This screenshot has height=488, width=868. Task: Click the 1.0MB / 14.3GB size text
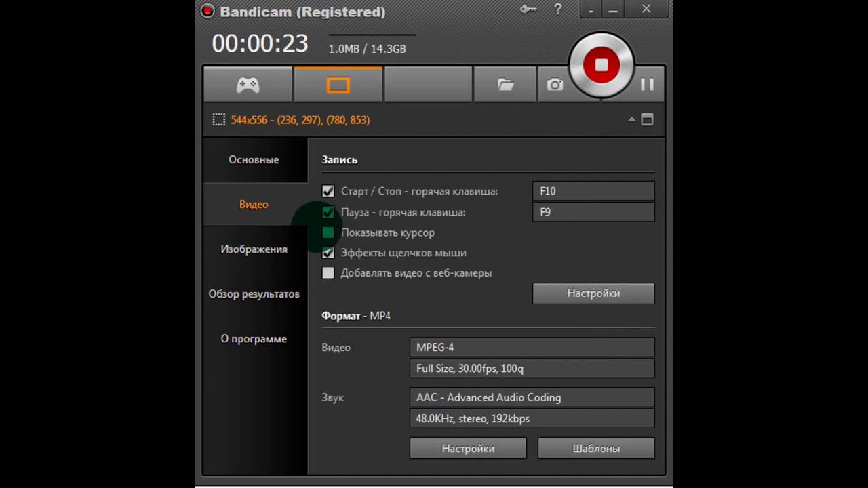pos(367,49)
